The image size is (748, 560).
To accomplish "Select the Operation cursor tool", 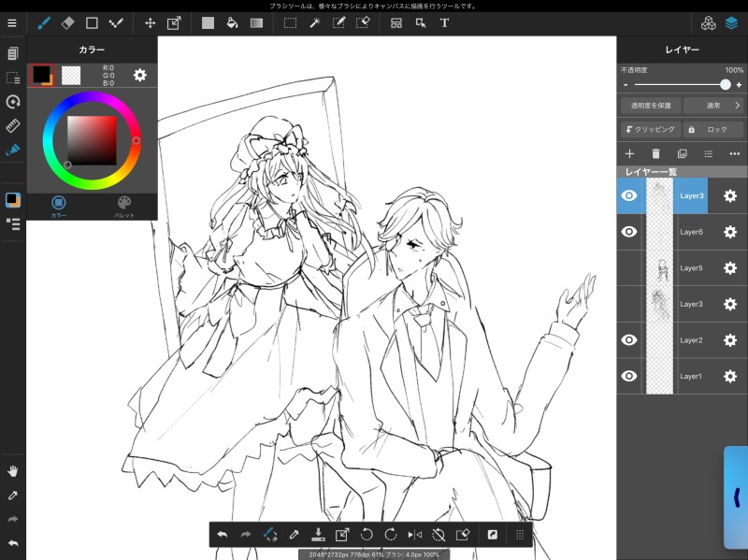I will pos(421,22).
